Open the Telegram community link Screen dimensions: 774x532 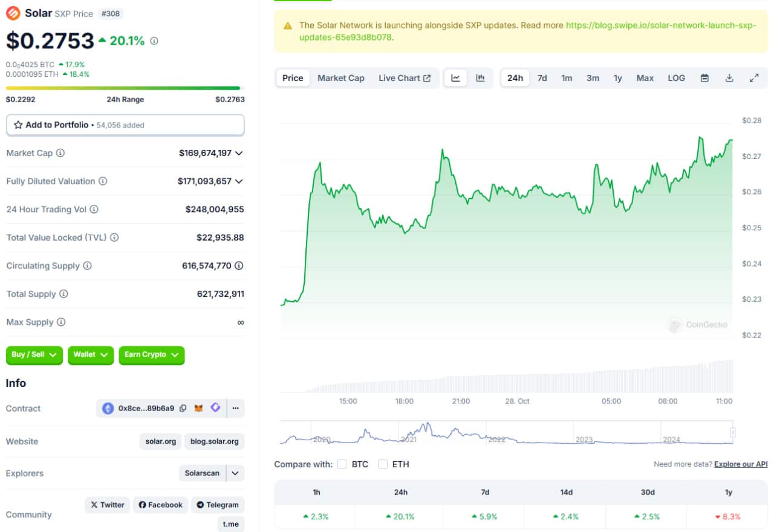[x=218, y=505]
